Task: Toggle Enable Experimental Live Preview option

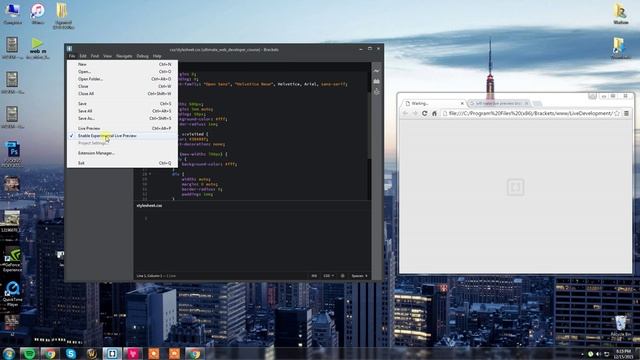Action: (122, 136)
